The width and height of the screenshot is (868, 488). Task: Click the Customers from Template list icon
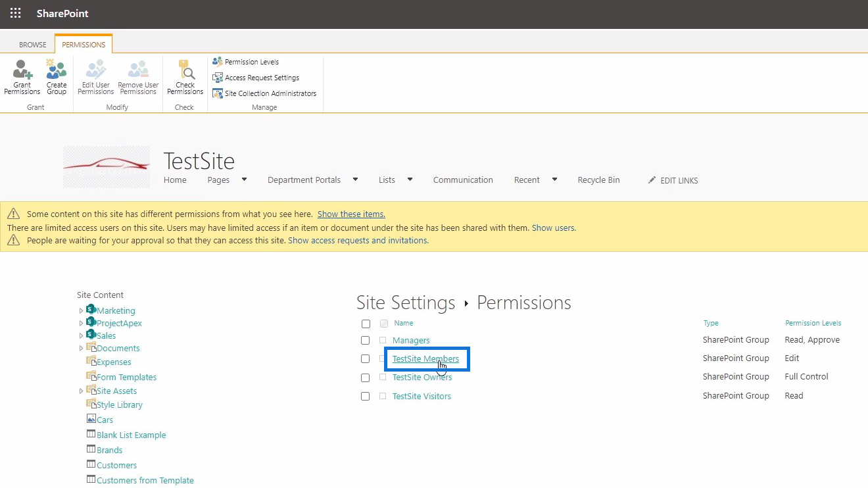tap(91, 479)
